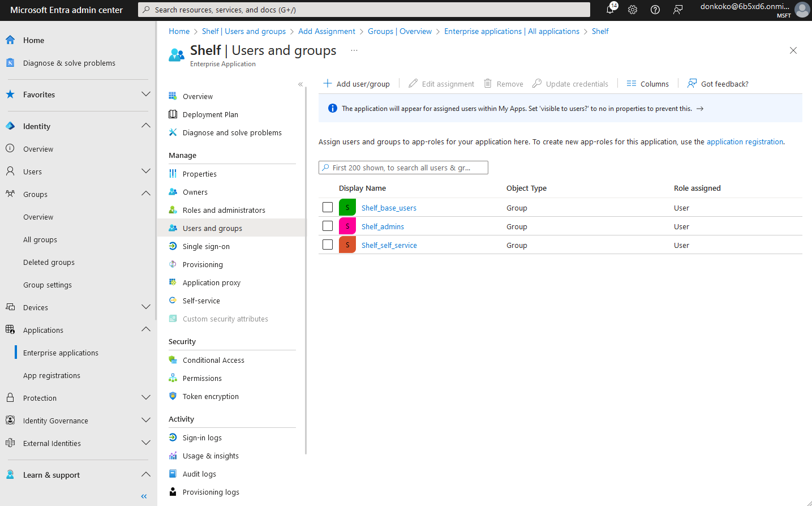The width and height of the screenshot is (812, 506).
Task: Click the search all users field
Action: pyautogui.click(x=403, y=168)
